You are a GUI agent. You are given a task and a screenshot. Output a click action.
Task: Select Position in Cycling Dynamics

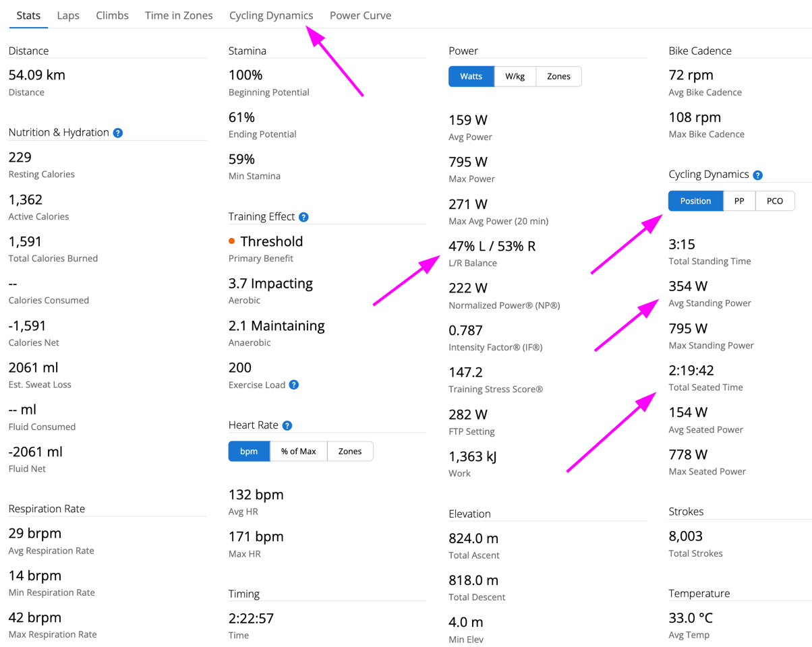point(695,201)
